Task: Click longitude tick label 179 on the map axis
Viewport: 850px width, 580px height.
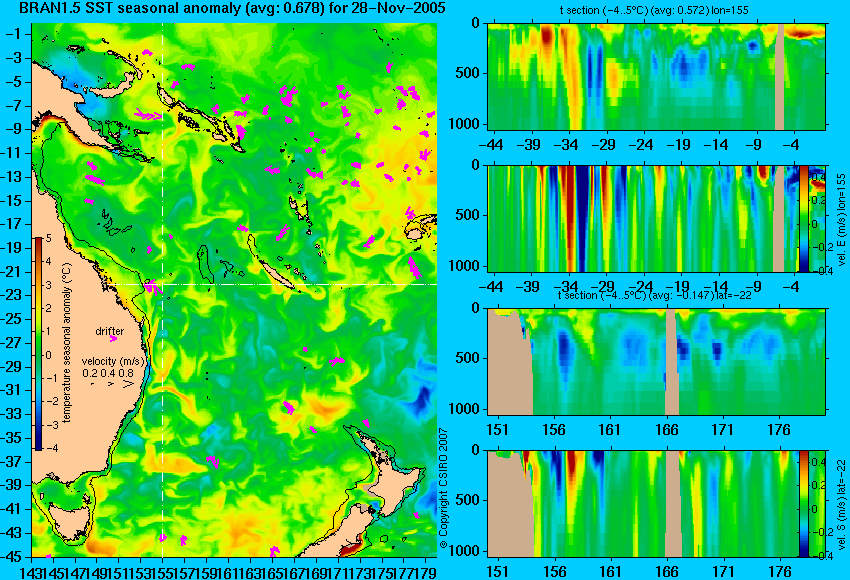Action: [x=425, y=571]
